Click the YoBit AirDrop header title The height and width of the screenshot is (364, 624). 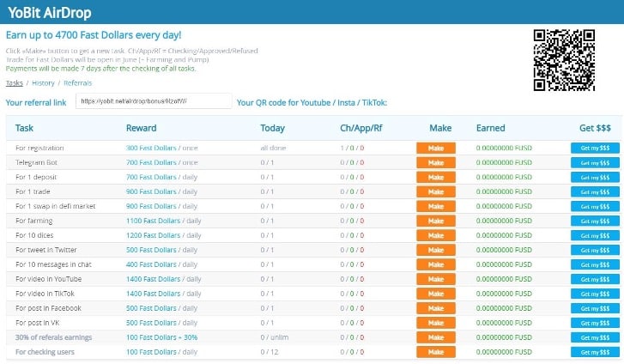[49, 12]
